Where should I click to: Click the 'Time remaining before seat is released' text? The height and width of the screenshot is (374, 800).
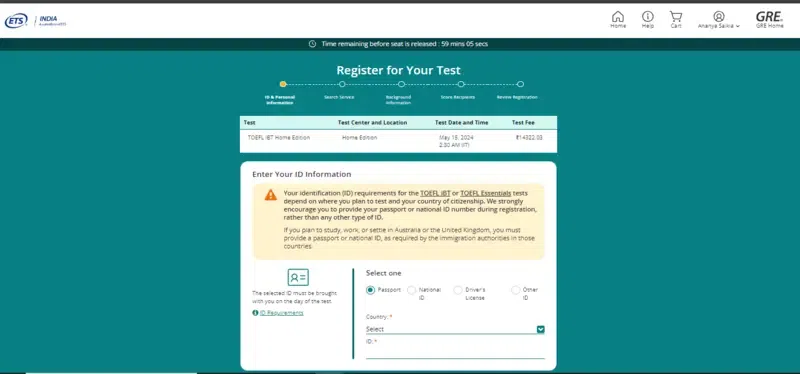[x=405, y=44]
